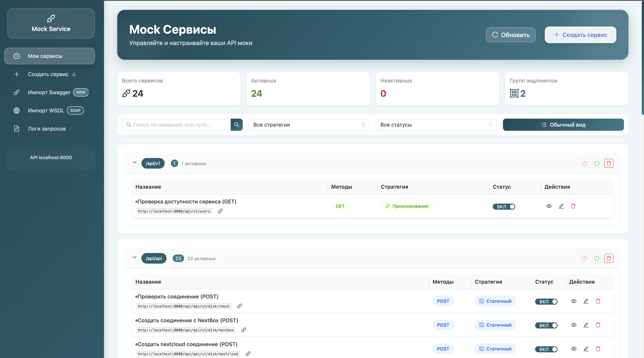Open Импорт Swagger in the sidebar
The width and height of the screenshot is (644, 358).
49,92
